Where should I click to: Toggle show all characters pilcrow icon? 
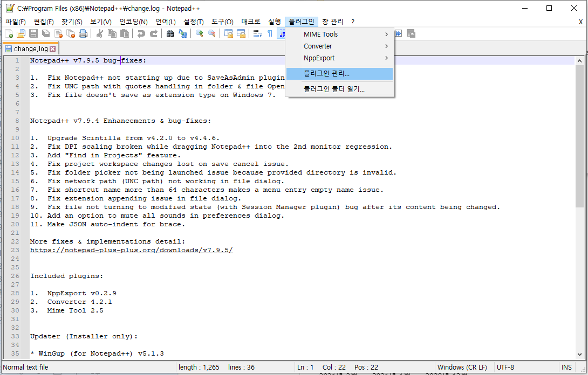pyautogui.click(x=270, y=34)
